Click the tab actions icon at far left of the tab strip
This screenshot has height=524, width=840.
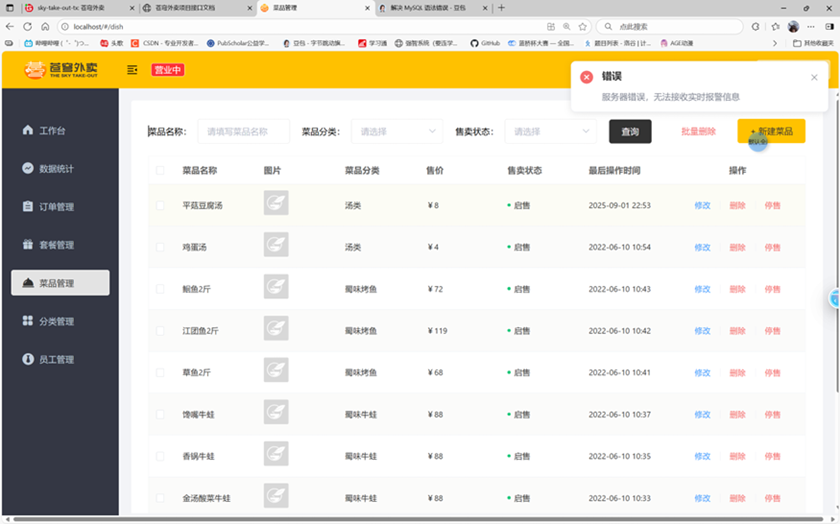10,8
